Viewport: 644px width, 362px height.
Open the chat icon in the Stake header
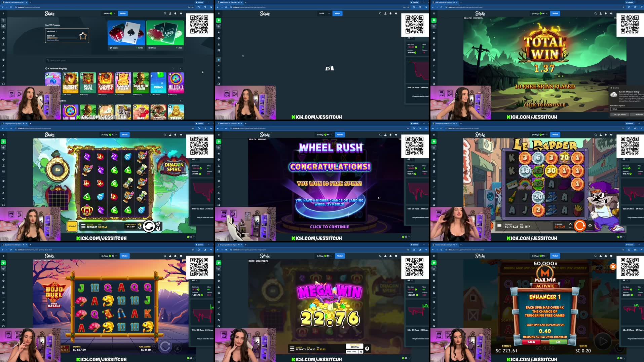pyautogui.click(x=181, y=13)
